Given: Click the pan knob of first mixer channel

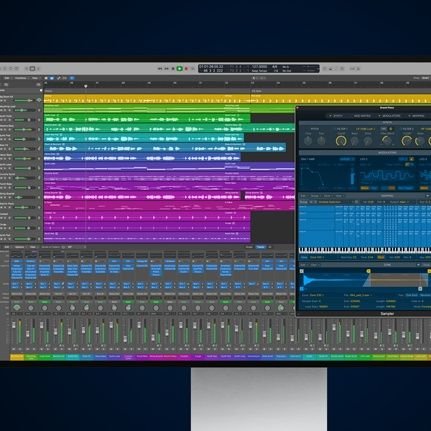Looking at the screenshot, I should pos(17,307).
